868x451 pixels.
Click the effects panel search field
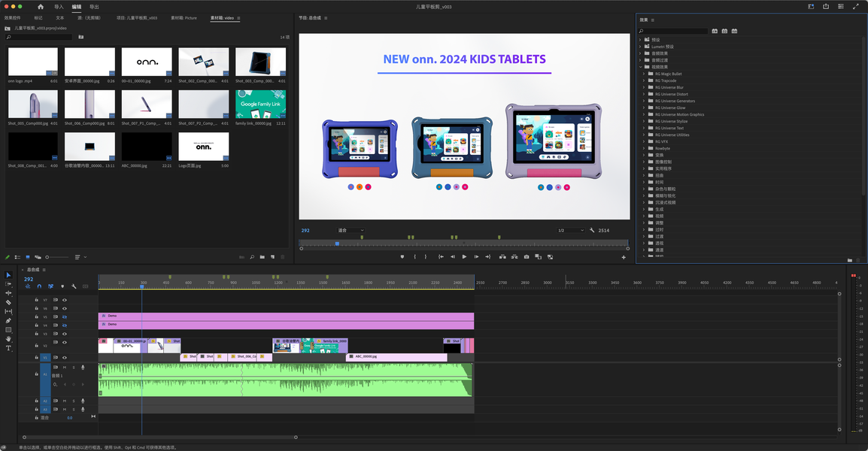pyautogui.click(x=672, y=31)
